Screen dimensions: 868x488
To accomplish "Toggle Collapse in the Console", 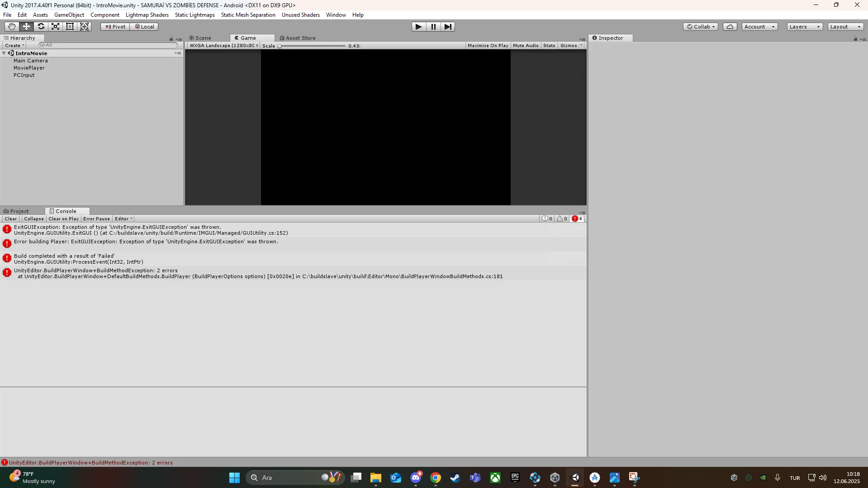I will [34, 219].
